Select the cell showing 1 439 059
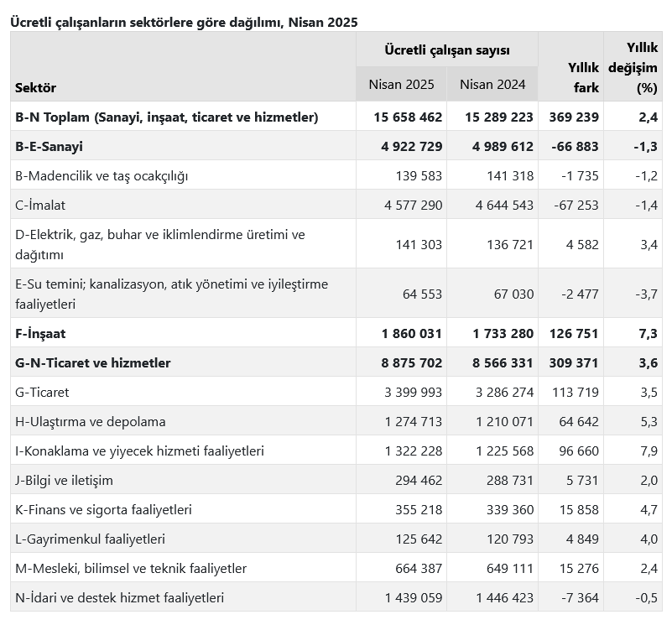Image resolution: width=672 pixels, height=625 pixels. (413, 597)
